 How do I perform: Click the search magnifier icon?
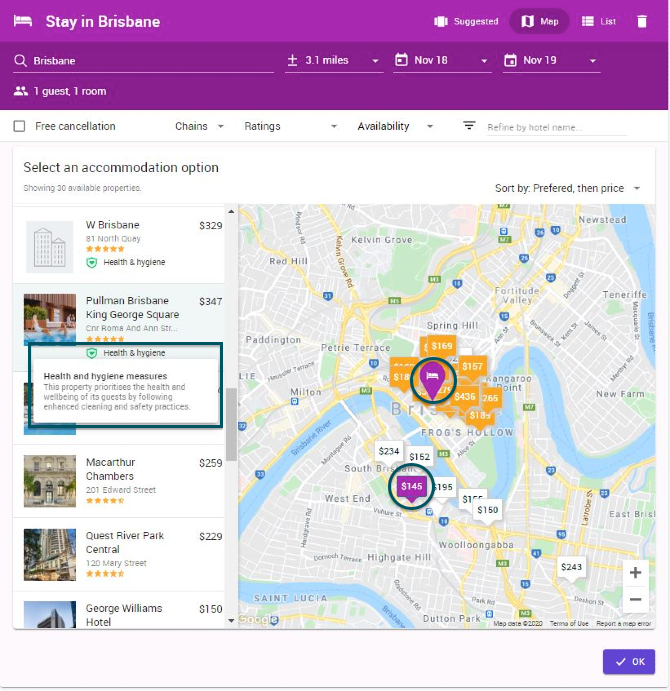(x=20, y=60)
